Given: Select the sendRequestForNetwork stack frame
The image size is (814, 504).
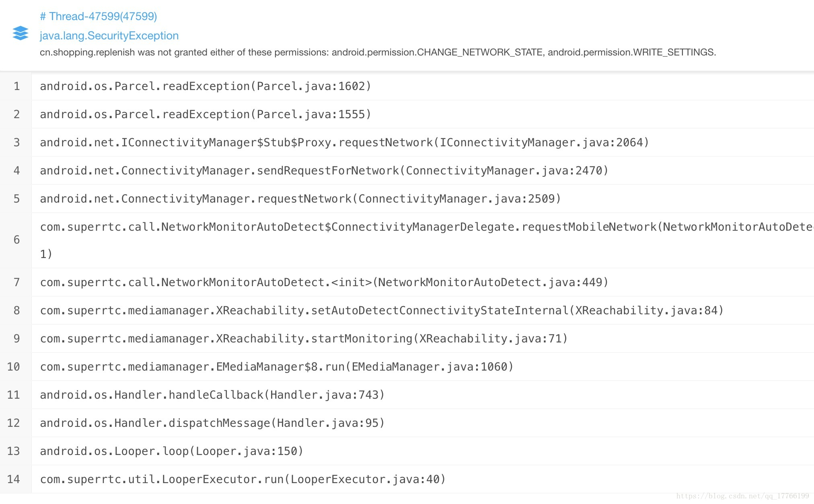Looking at the screenshot, I should tap(324, 171).
